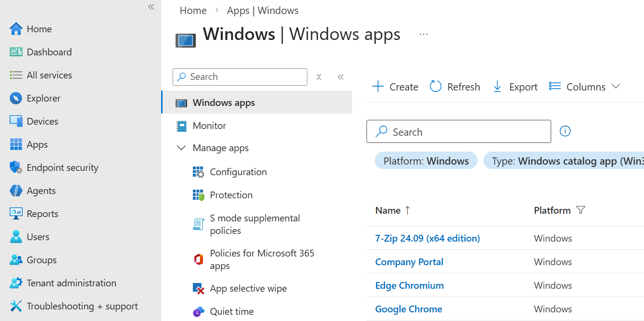Screen dimensions: 644x321
Task: Collapse the left navigation sidebar
Action: coord(151,7)
